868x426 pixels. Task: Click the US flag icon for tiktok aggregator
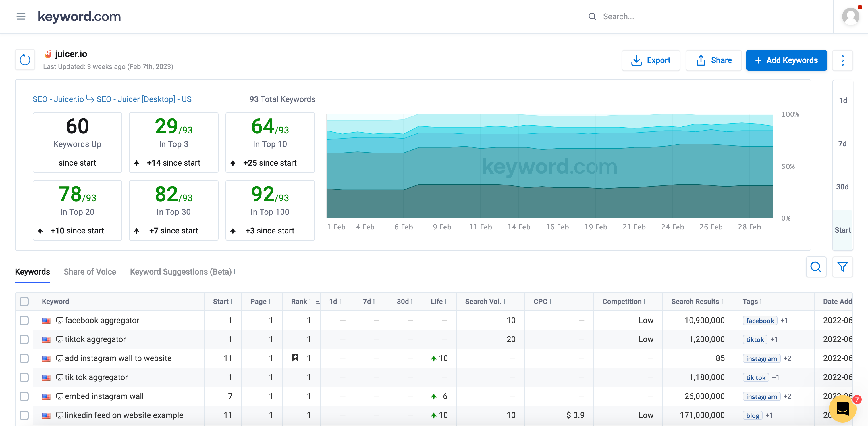coord(46,340)
